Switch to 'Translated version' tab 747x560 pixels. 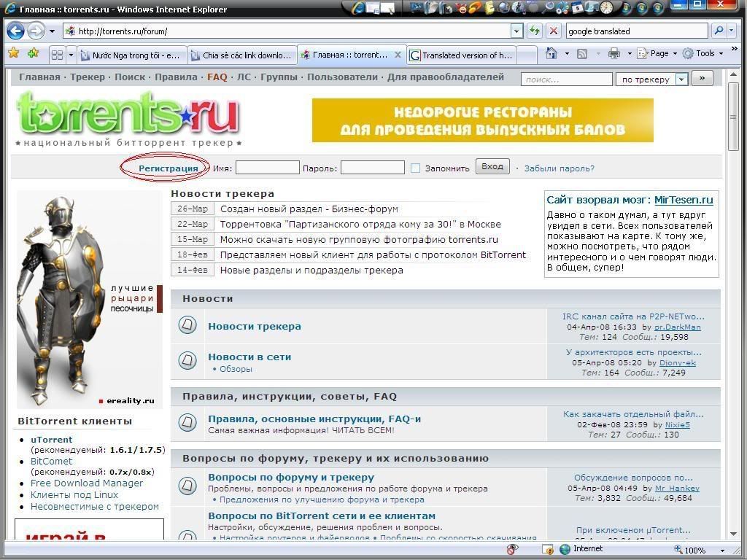click(x=461, y=55)
